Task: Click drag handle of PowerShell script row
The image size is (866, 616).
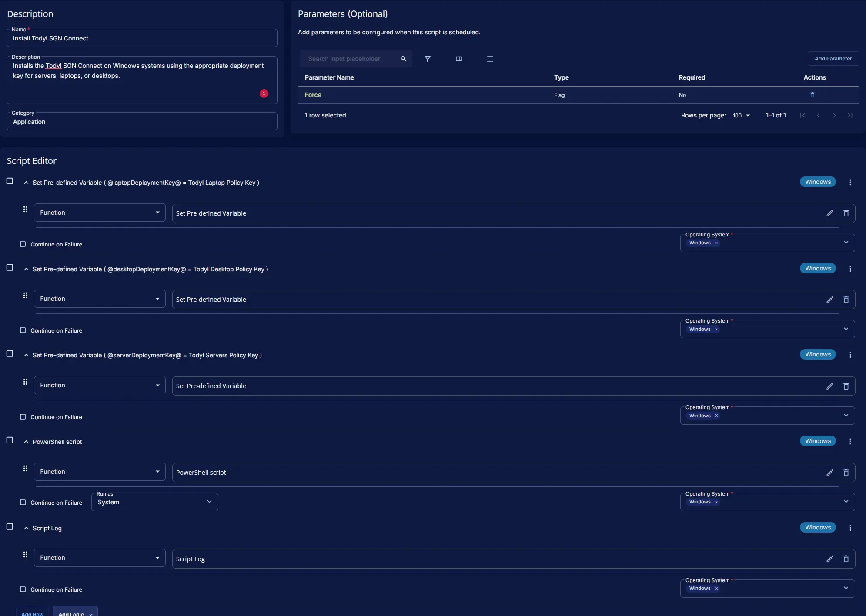Action: click(x=25, y=469)
